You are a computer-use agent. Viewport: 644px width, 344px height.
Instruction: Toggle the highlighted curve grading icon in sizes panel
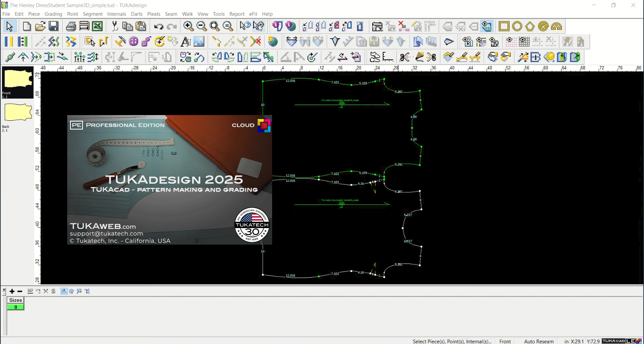coord(64,291)
